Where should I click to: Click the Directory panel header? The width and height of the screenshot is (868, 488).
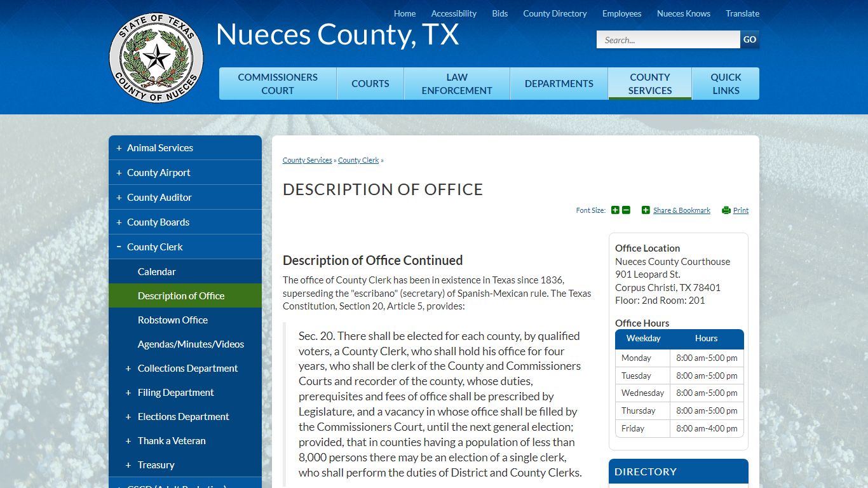click(679, 471)
